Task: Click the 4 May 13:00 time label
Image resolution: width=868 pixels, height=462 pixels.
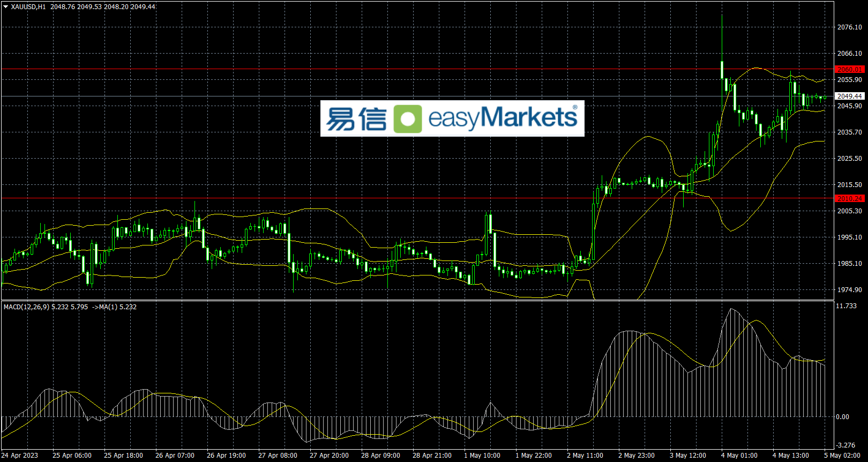Action: click(x=791, y=456)
